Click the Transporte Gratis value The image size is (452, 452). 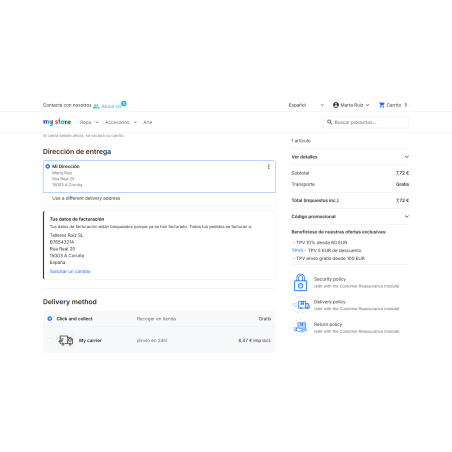click(x=402, y=184)
